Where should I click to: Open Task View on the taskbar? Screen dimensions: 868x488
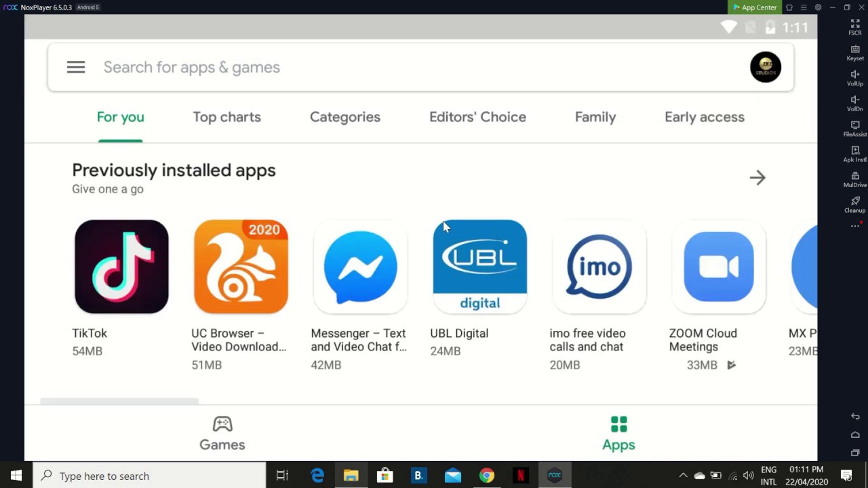point(282,476)
